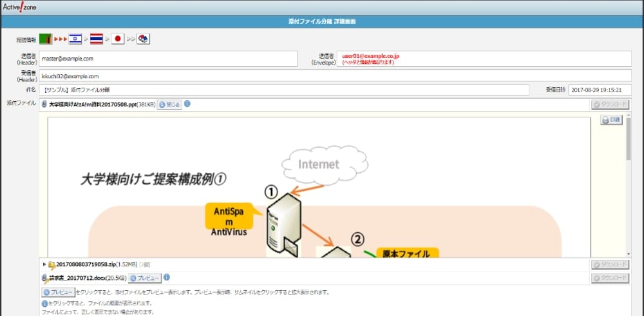Image resolution: width=644 pixels, height=316 pixels.
Task: Click the slide preview thumbnail to enlarge
Action: pos(318,193)
